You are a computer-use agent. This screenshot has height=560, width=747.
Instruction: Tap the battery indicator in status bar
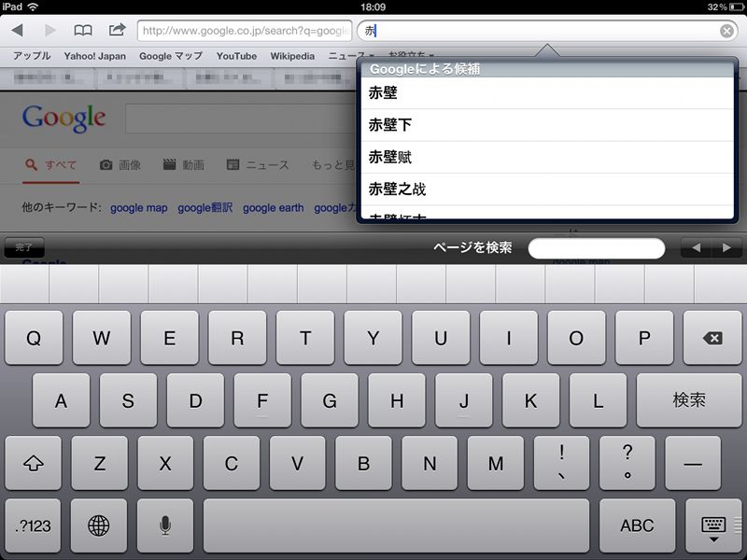click(x=737, y=7)
